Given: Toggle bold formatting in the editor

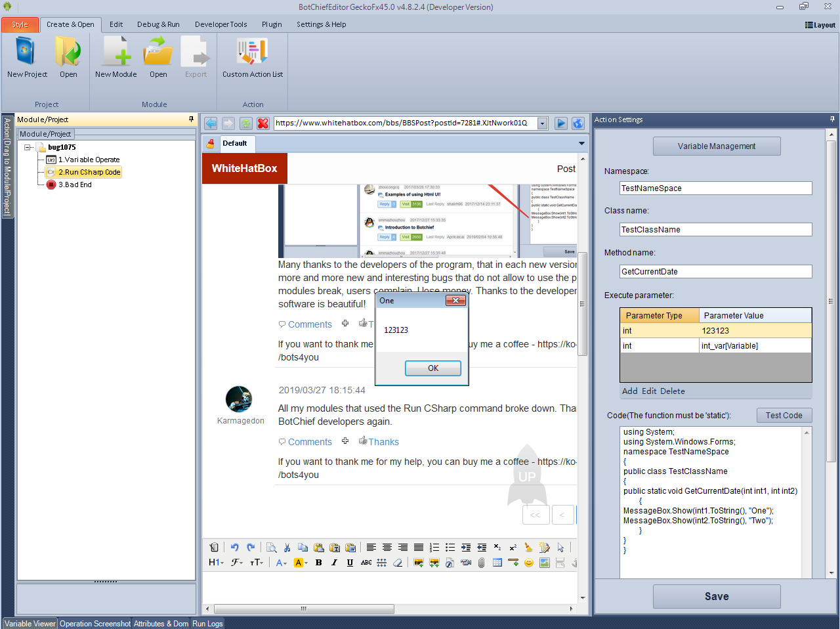Looking at the screenshot, I should click(318, 563).
